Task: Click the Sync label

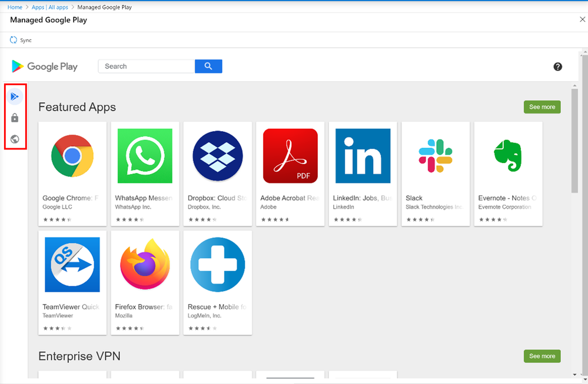Action: tap(26, 41)
